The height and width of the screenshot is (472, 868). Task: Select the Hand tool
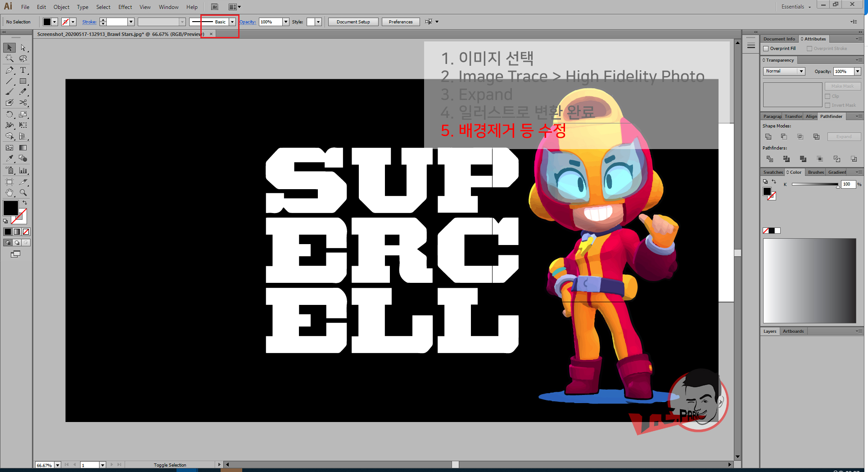[x=9, y=193]
